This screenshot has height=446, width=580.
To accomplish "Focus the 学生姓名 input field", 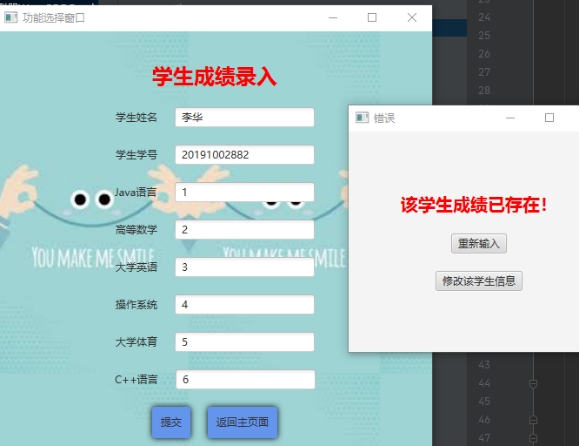I will pyautogui.click(x=245, y=117).
